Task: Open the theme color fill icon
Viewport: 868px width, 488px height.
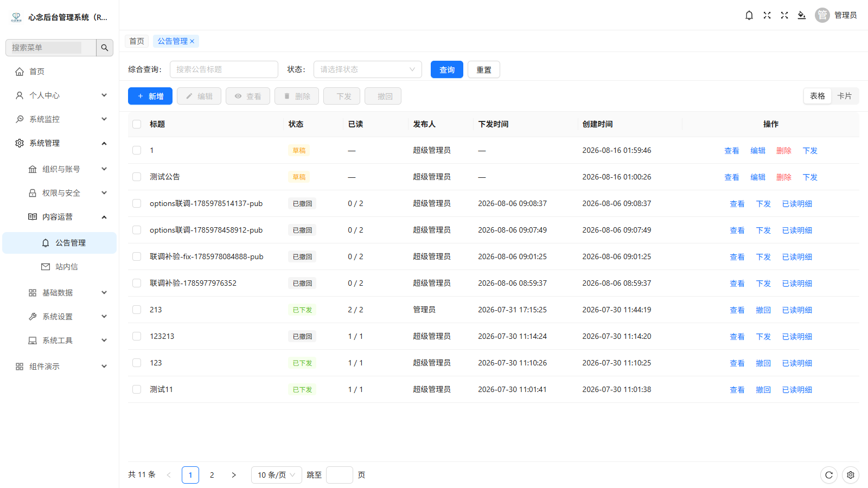Action: (802, 15)
